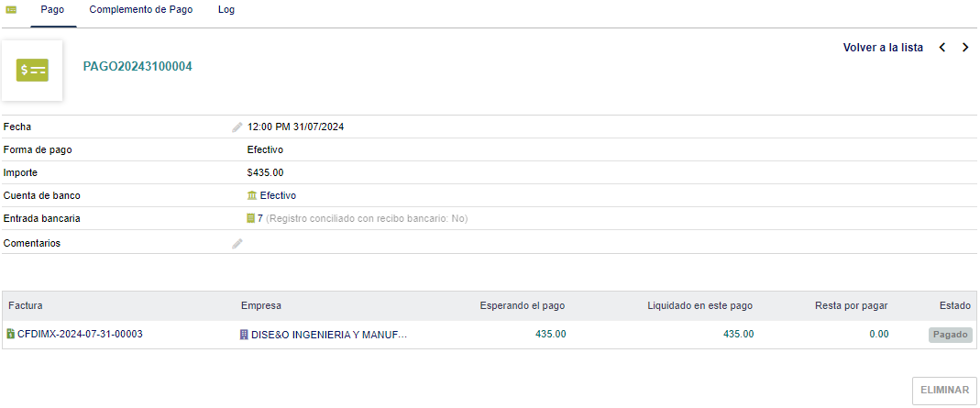
Task: Click Volver a la lista link
Action: pos(883,48)
